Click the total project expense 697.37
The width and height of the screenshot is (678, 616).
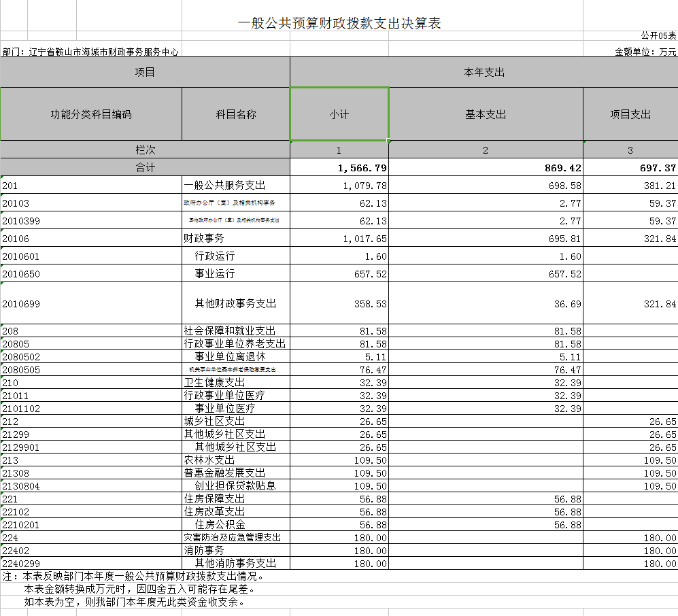tap(630, 167)
